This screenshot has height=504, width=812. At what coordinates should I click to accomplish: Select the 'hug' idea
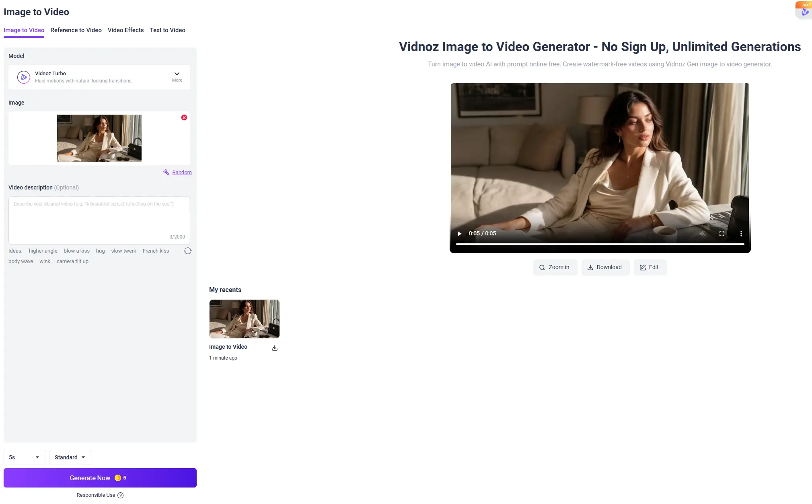click(100, 251)
